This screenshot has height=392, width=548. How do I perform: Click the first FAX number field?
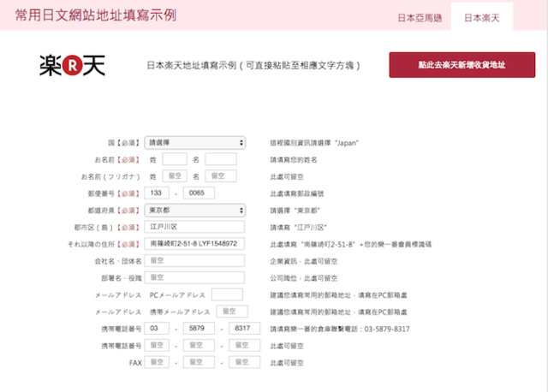pyautogui.click(x=157, y=362)
